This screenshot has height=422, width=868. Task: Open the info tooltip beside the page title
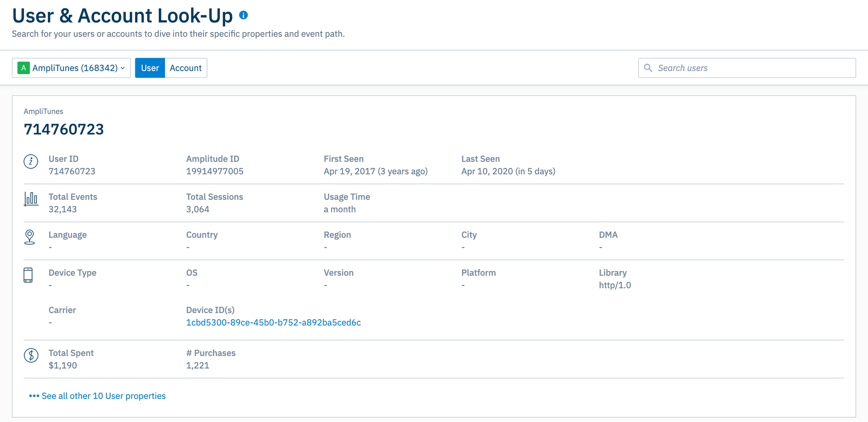(x=243, y=14)
